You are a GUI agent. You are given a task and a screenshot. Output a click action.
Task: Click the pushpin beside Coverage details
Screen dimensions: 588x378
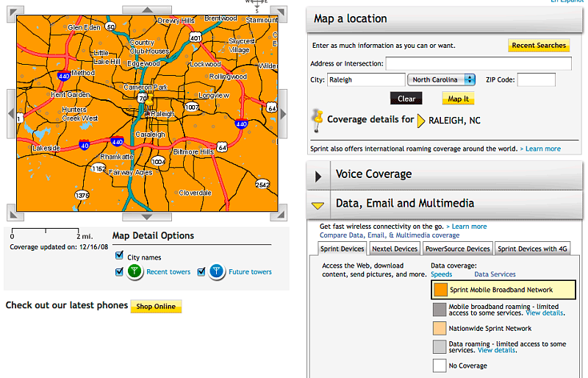pos(318,121)
